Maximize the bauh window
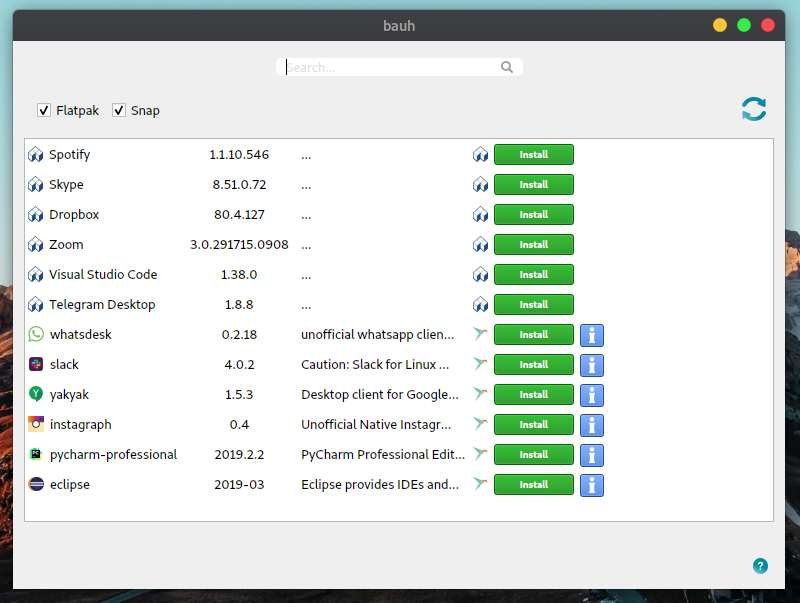Image resolution: width=800 pixels, height=603 pixels. pos(744,25)
